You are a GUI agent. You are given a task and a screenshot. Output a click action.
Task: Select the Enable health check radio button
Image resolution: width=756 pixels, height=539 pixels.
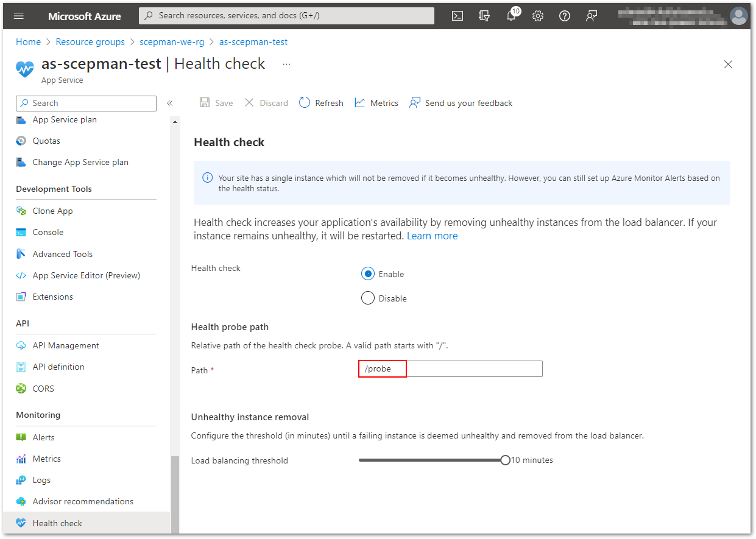point(367,274)
